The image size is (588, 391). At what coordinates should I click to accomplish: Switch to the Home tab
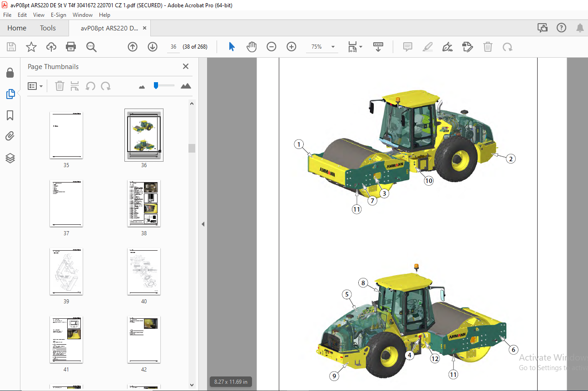[x=17, y=28]
